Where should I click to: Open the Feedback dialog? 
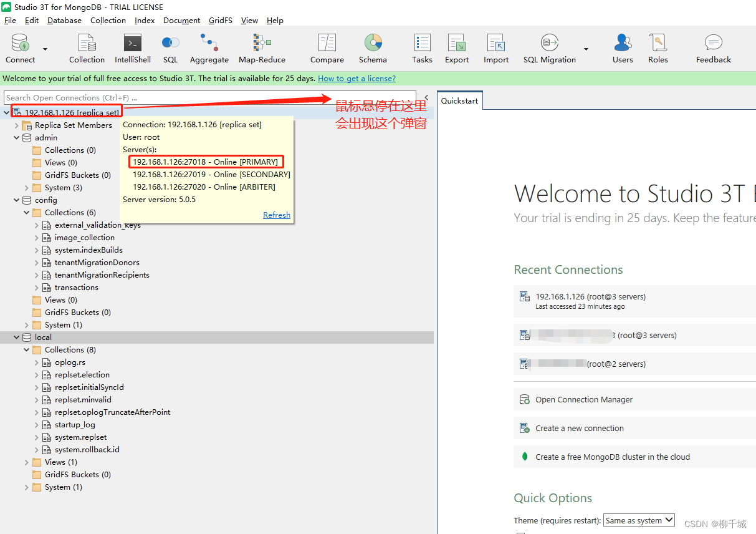[x=714, y=49]
